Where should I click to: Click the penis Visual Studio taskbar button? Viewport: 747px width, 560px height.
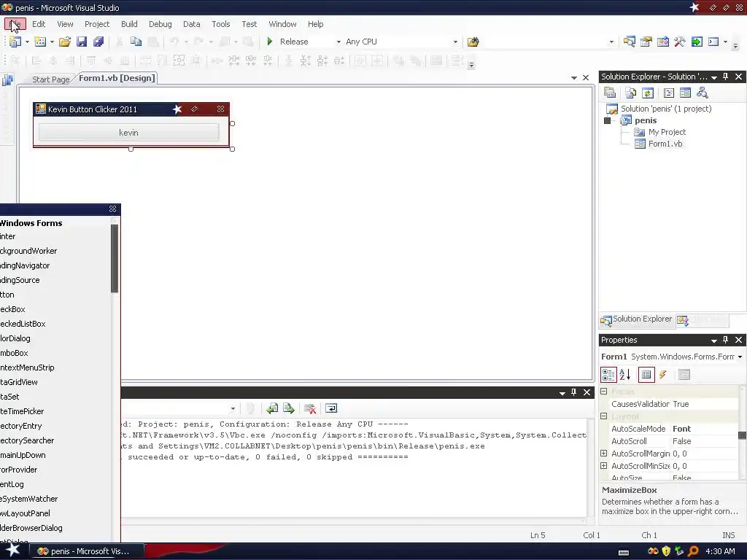click(x=87, y=551)
